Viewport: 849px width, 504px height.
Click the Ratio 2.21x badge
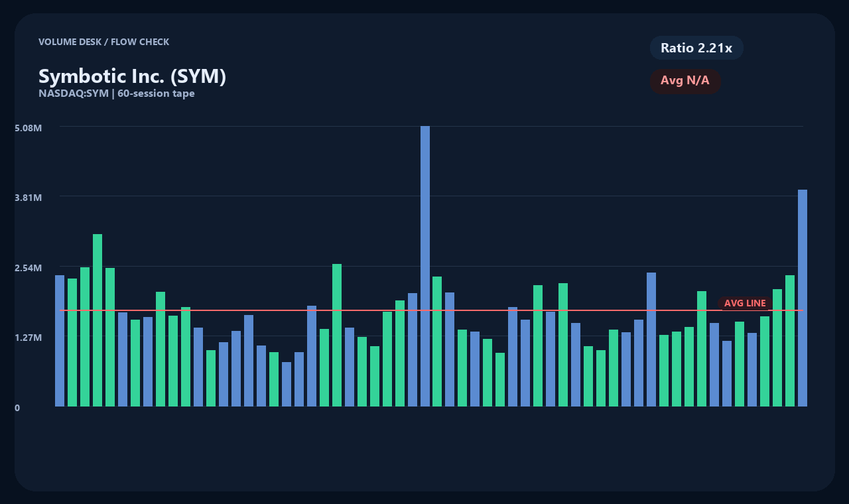click(696, 48)
